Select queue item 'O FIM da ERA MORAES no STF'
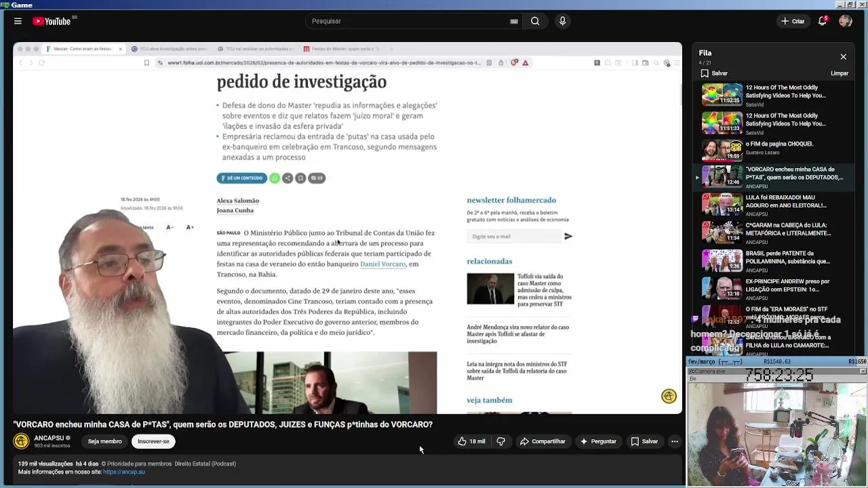This screenshot has height=488, width=868. point(773,316)
